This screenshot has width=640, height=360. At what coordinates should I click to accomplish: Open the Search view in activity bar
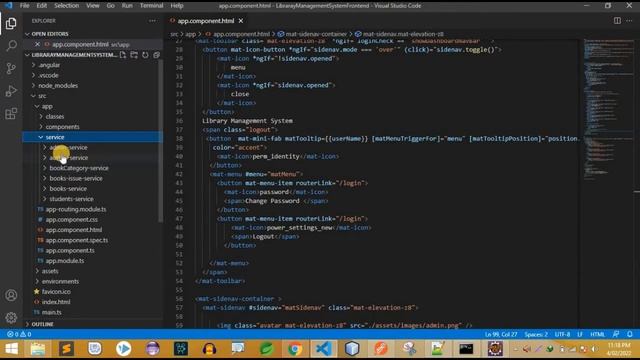[x=11, y=45]
